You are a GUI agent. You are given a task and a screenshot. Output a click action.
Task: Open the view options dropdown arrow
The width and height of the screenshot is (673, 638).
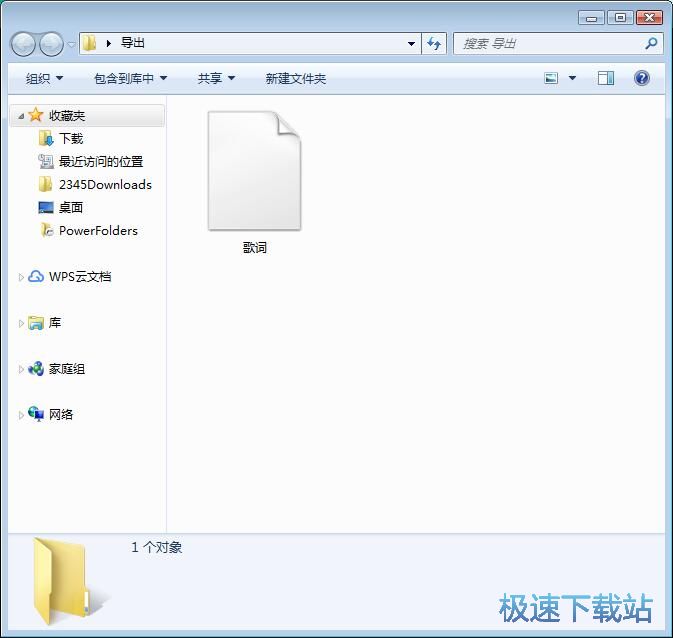tap(572, 78)
